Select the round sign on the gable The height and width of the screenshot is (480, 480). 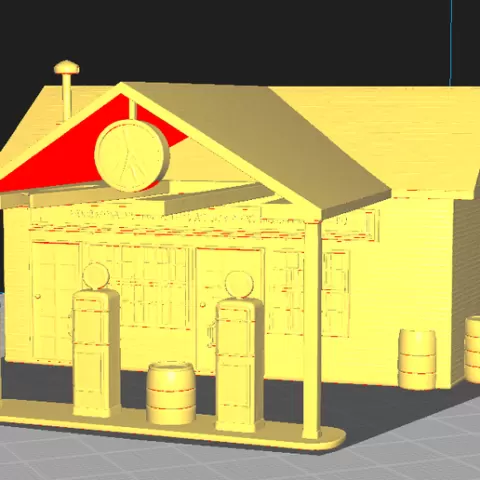[132, 156]
